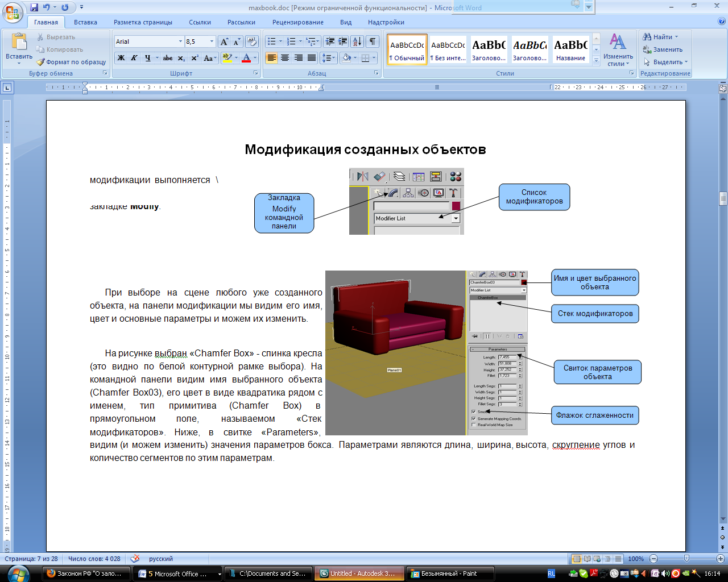Open the Вставка ribbon tab
728x582 pixels.
pos(85,22)
